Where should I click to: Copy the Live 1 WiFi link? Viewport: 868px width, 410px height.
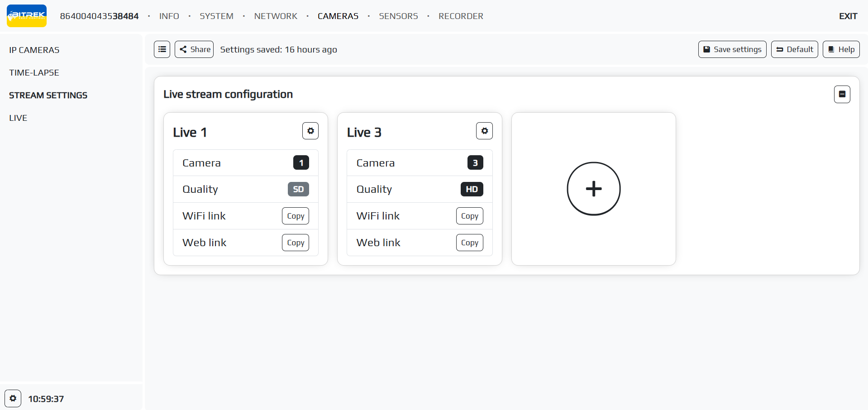click(296, 216)
